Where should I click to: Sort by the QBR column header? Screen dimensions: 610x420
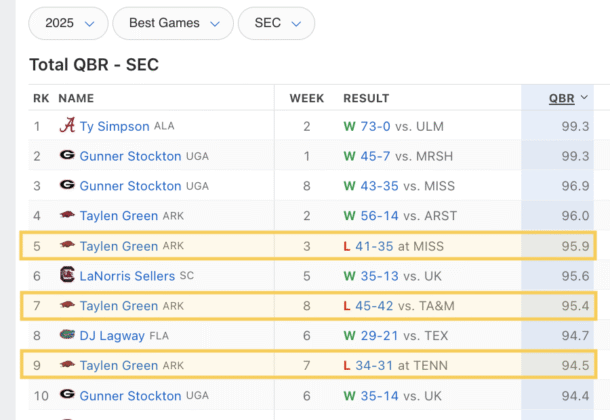pyautogui.click(x=565, y=98)
